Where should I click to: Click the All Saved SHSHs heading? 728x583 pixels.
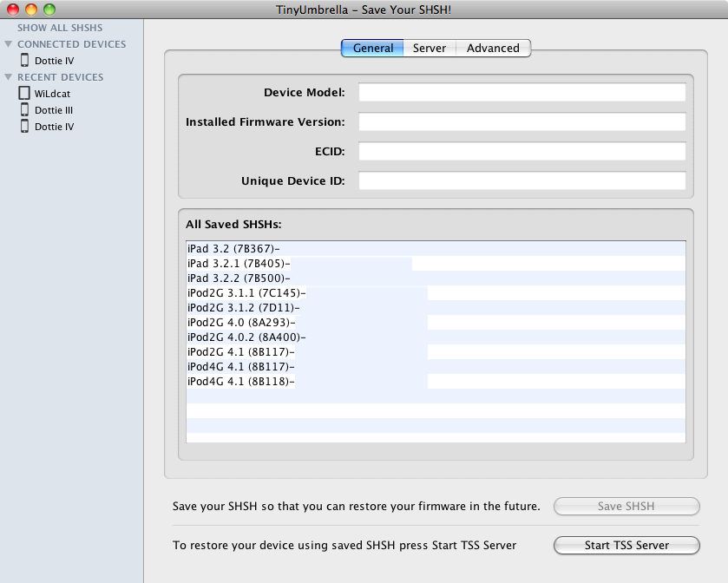pos(233,225)
